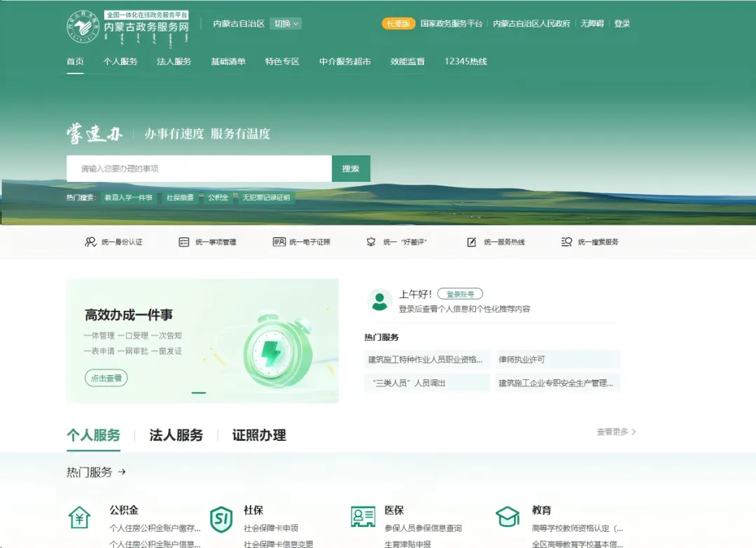Open 个人住房公积金账户缴存 link

[155, 528]
